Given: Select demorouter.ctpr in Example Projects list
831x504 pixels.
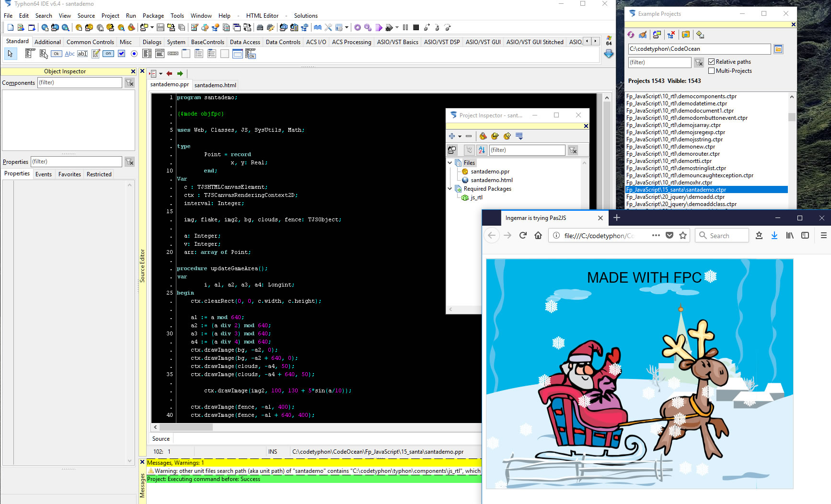Looking at the screenshot, I should pos(673,154).
